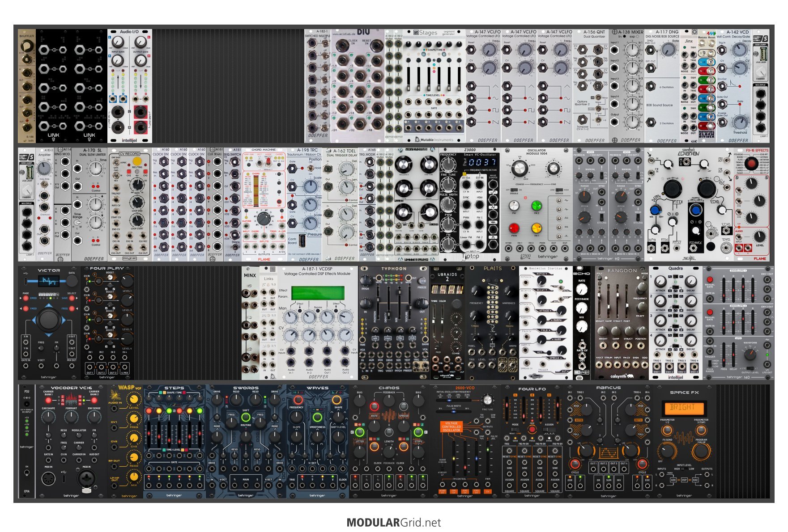
Task: Push the red PWM button on Oscillator Module 1004
Action: pos(514,228)
